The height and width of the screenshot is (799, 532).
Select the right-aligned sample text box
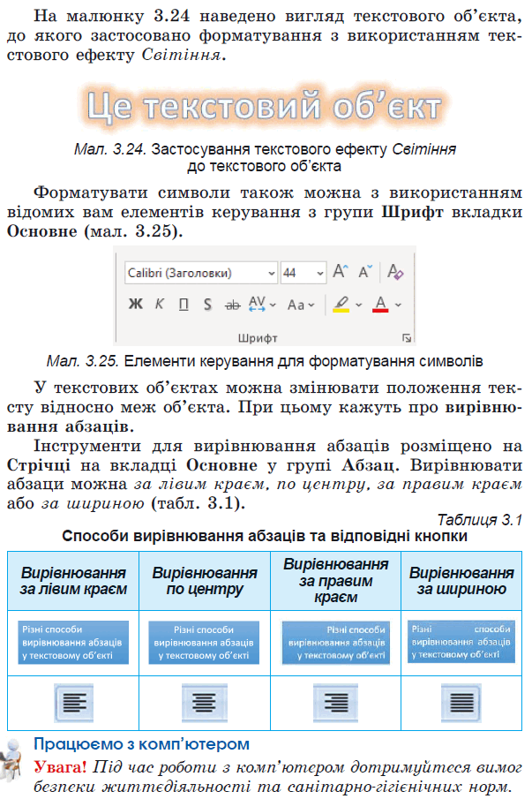[336, 643]
